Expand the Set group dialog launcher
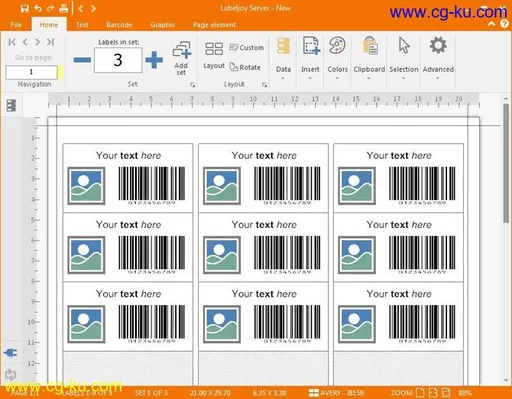 click(x=192, y=85)
